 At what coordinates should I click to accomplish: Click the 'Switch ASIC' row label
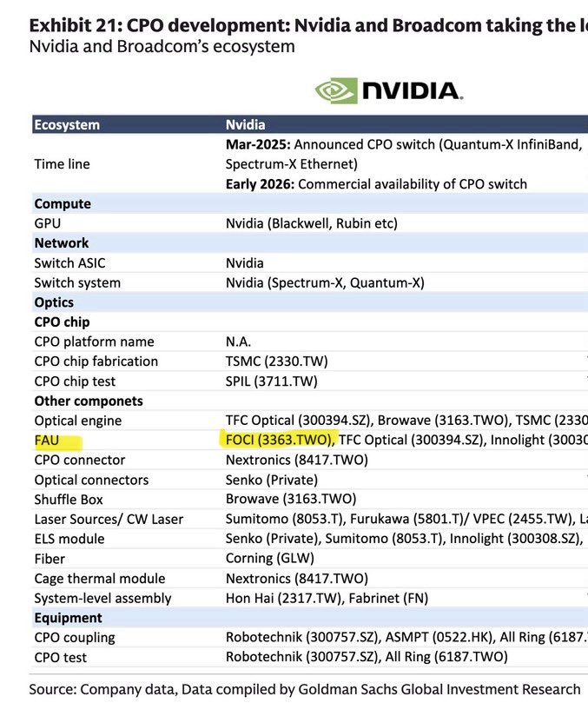click(69, 262)
